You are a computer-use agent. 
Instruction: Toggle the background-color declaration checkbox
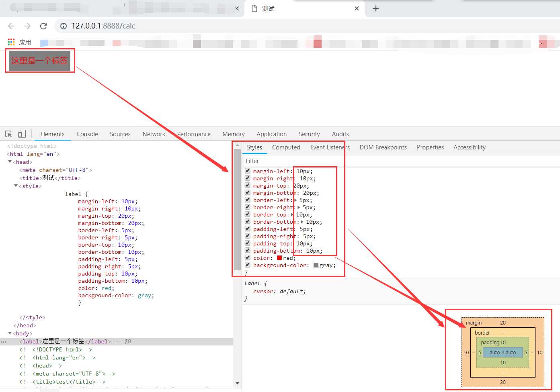pos(248,265)
